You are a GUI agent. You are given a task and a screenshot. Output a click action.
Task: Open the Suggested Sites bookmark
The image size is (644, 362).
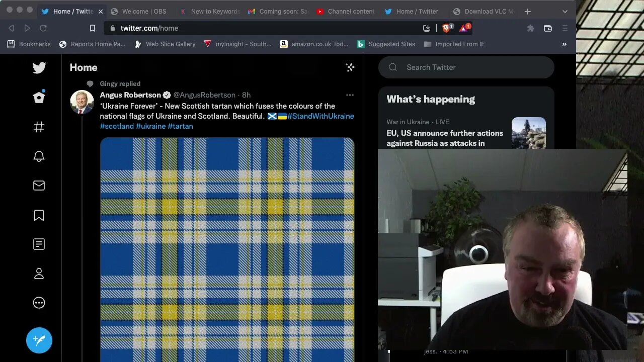click(386, 44)
